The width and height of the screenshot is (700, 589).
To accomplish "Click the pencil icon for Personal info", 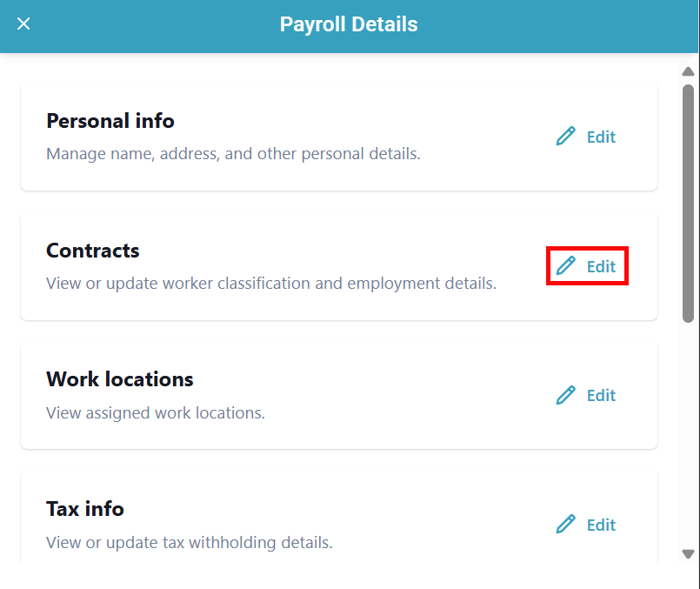I will tap(566, 137).
